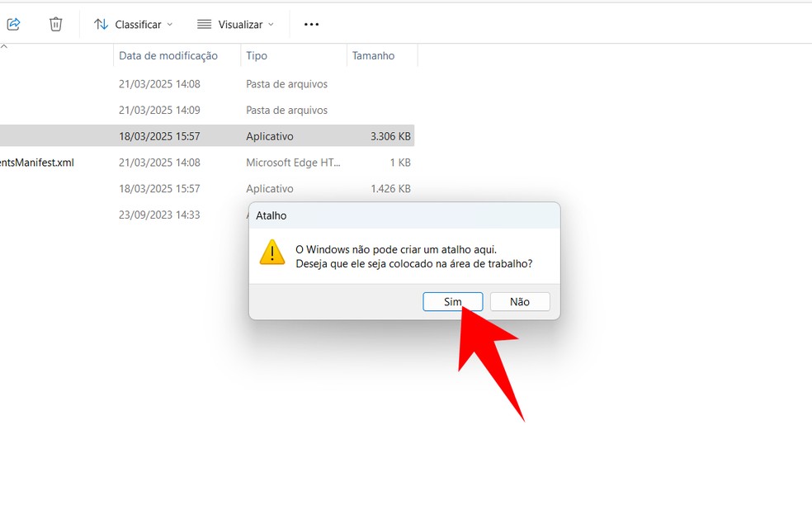Select the entsManifest.xml file
Viewport: 812px width, 510px height.
[x=37, y=163]
